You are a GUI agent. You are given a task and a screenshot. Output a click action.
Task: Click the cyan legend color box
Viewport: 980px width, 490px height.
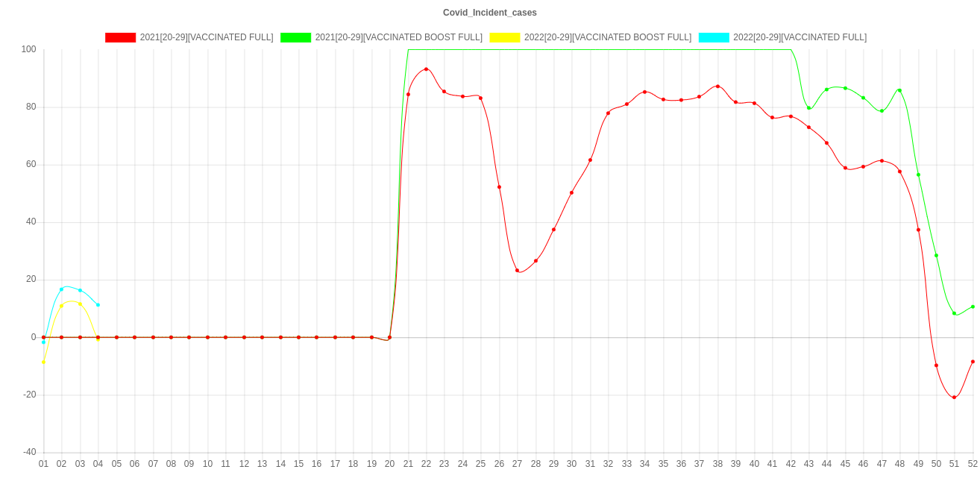pos(713,37)
